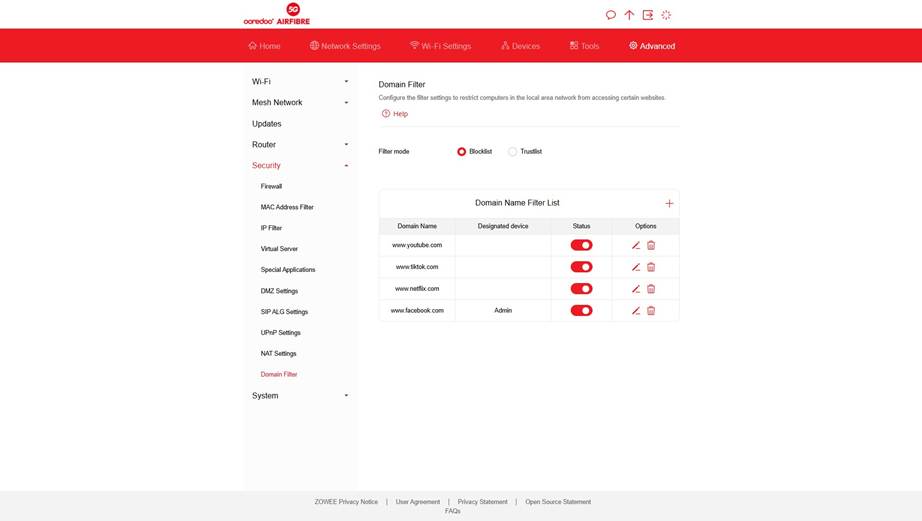922x521 pixels.
Task: Click the reboot spinner icon in header
Action: click(666, 15)
